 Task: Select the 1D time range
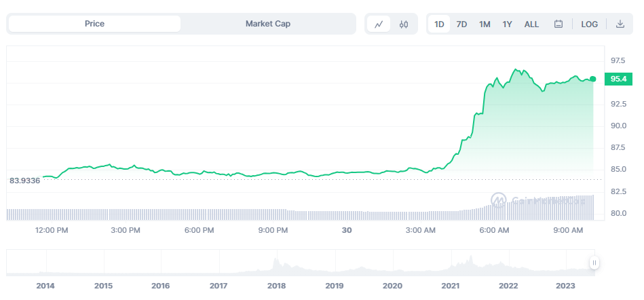click(439, 24)
